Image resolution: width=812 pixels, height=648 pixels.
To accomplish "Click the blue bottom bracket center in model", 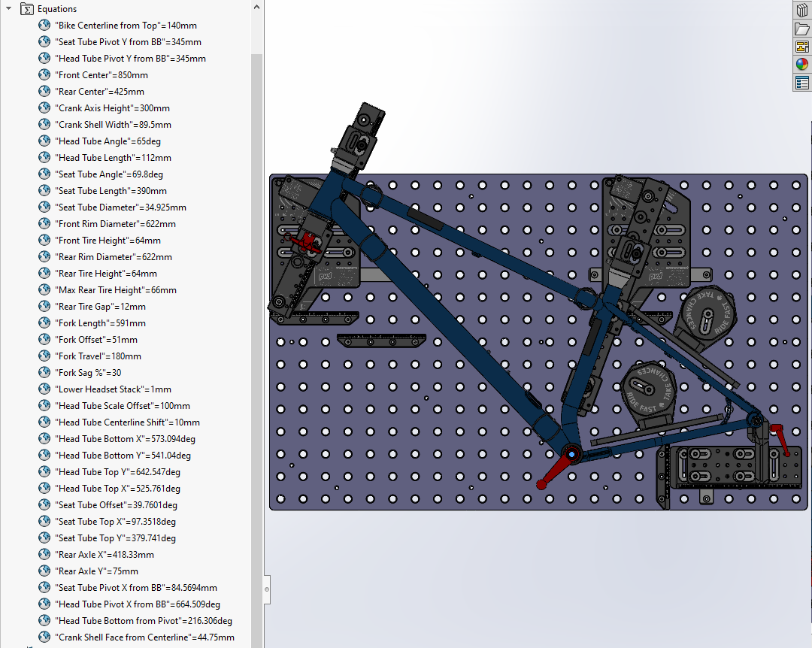I will [x=572, y=454].
